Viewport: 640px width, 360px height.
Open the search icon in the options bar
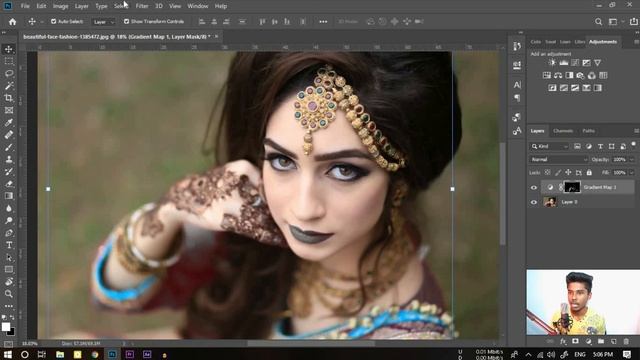598,22
